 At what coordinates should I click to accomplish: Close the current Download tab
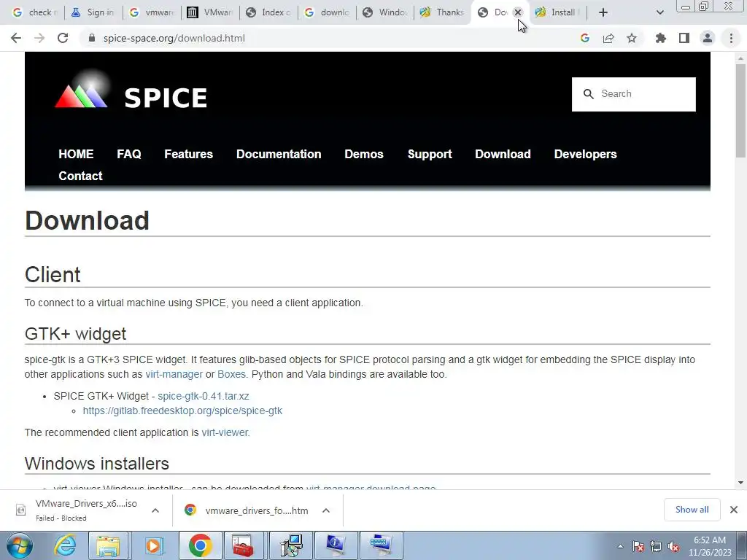click(518, 12)
